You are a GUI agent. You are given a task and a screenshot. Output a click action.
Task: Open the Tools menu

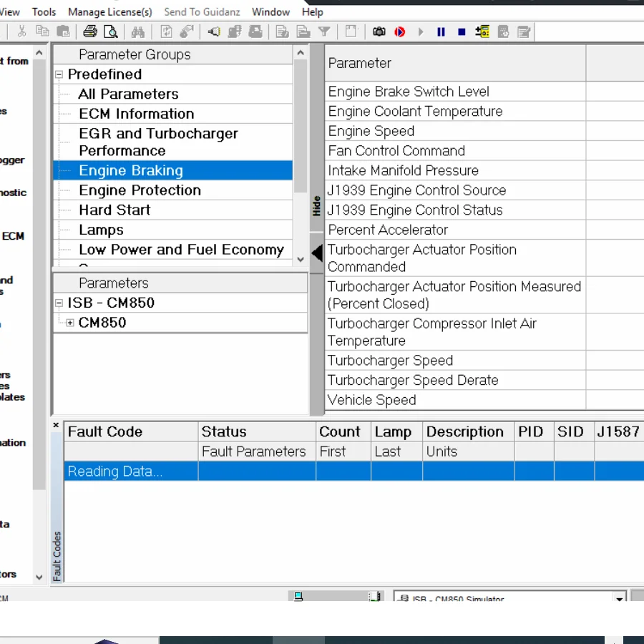[x=44, y=11]
